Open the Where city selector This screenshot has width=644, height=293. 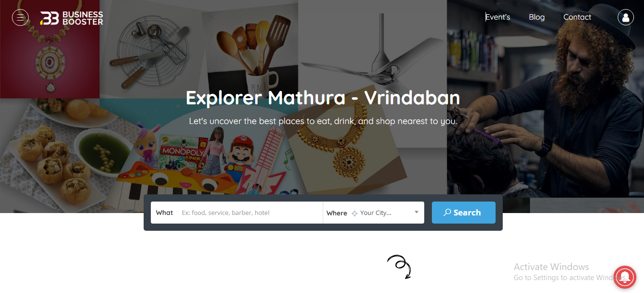373,213
